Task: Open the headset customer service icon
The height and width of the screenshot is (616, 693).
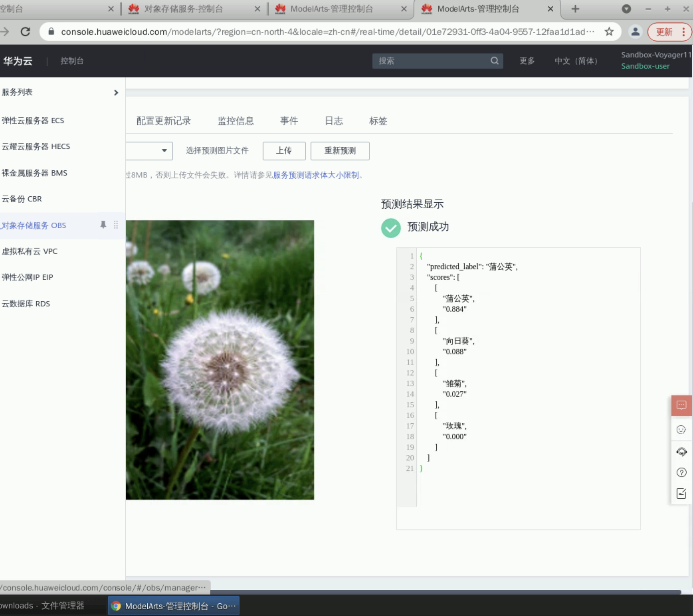Action: 681,452
